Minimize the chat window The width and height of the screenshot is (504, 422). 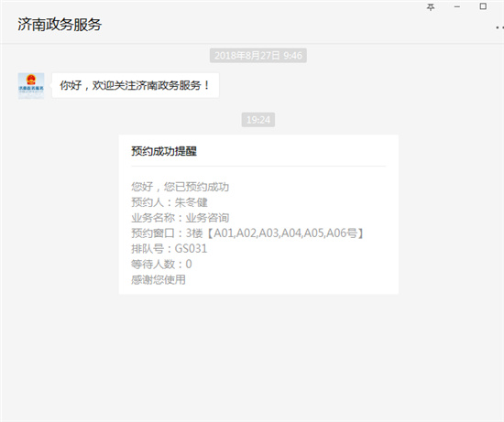pyautogui.click(x=456, y=6)
